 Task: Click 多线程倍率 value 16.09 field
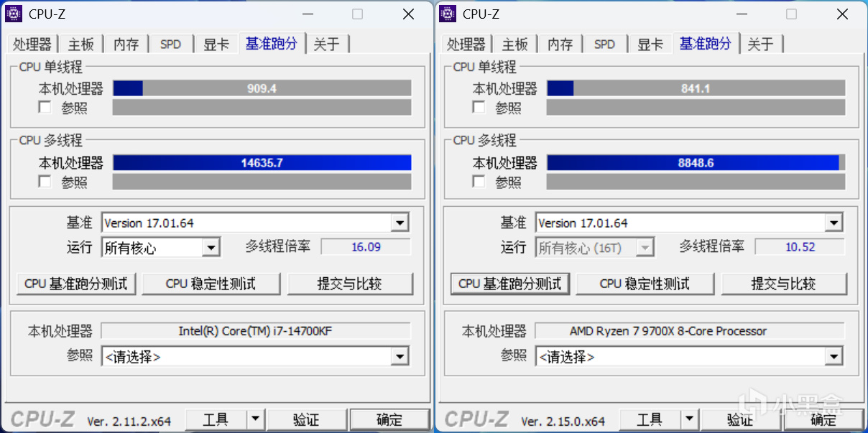coord(366,247)
